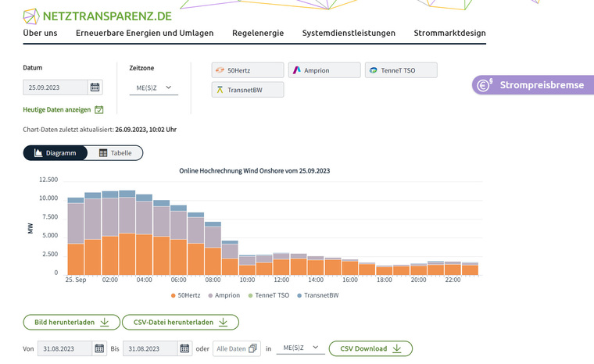The width and height of the screenshot is (594, 364).
Task: Open the Bis date calendar picker
Action: click(x=184, y=348)
